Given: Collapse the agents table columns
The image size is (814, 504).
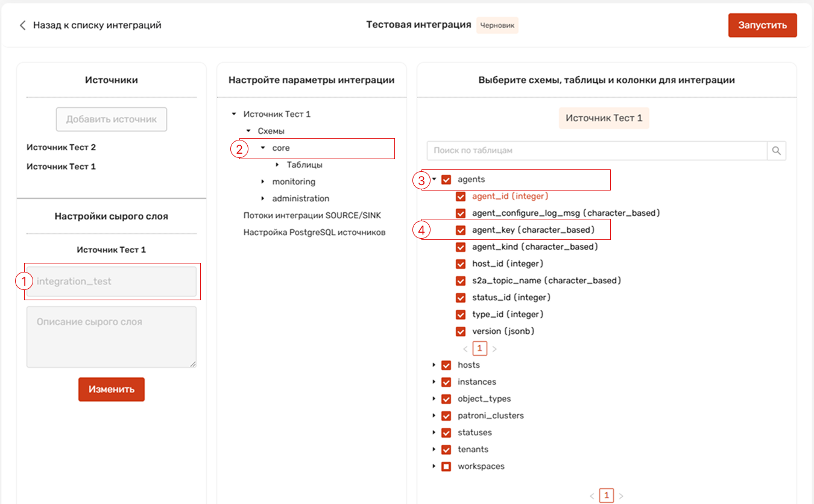Looking at the screenshot, I should (x=434, y=179).
